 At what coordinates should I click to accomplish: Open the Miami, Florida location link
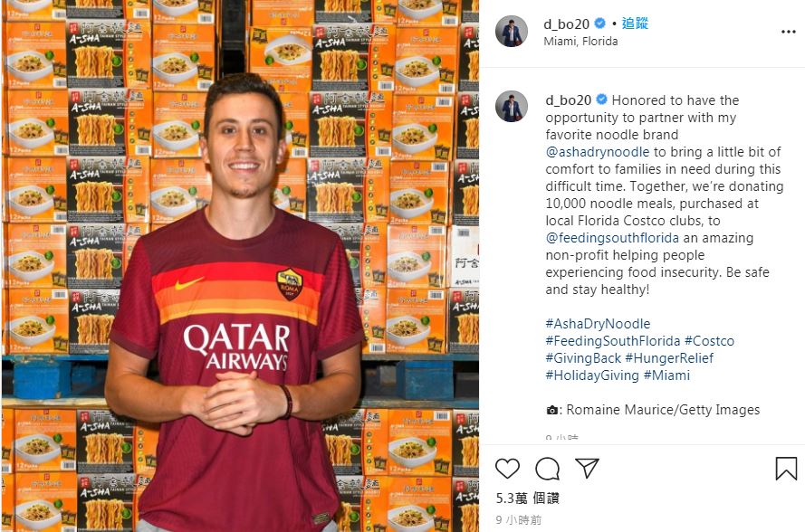580,41
